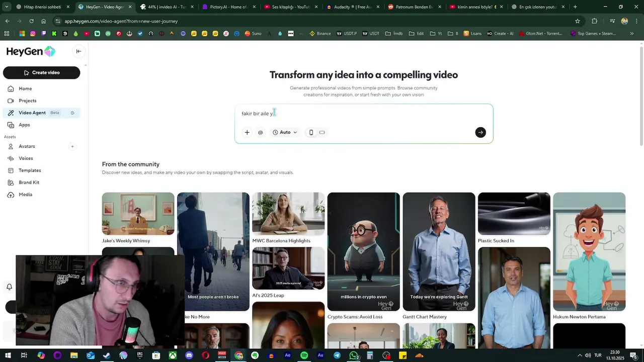
Task: Reload the page
Action: (31, 21)
